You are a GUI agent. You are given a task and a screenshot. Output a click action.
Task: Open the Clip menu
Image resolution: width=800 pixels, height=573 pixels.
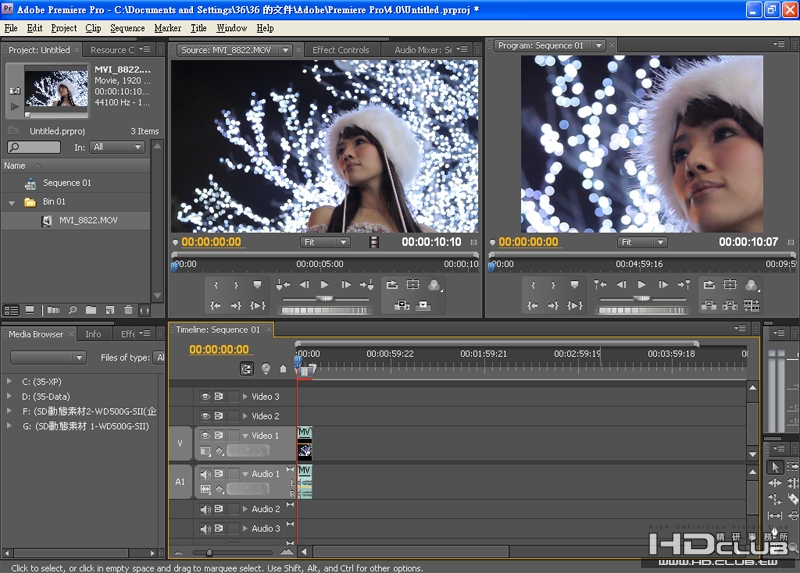tap(93, 28)
